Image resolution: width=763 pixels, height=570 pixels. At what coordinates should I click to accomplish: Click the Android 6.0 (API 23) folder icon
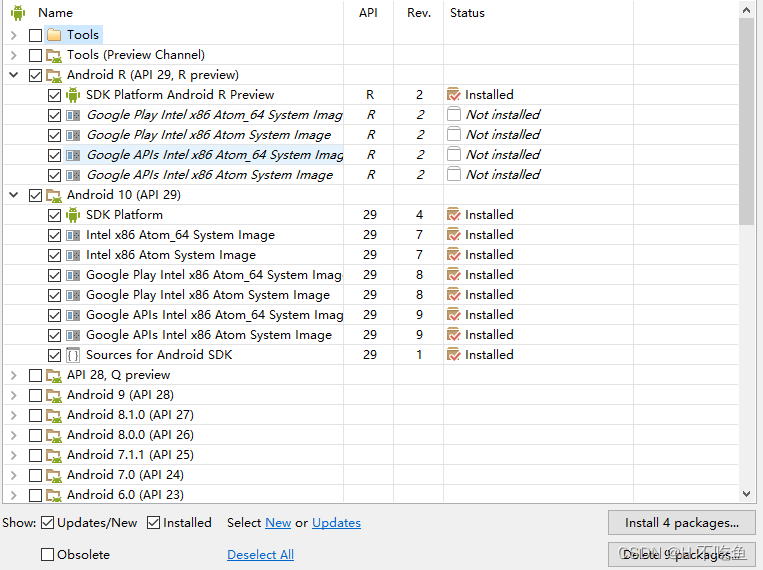[x=54, y=495]
